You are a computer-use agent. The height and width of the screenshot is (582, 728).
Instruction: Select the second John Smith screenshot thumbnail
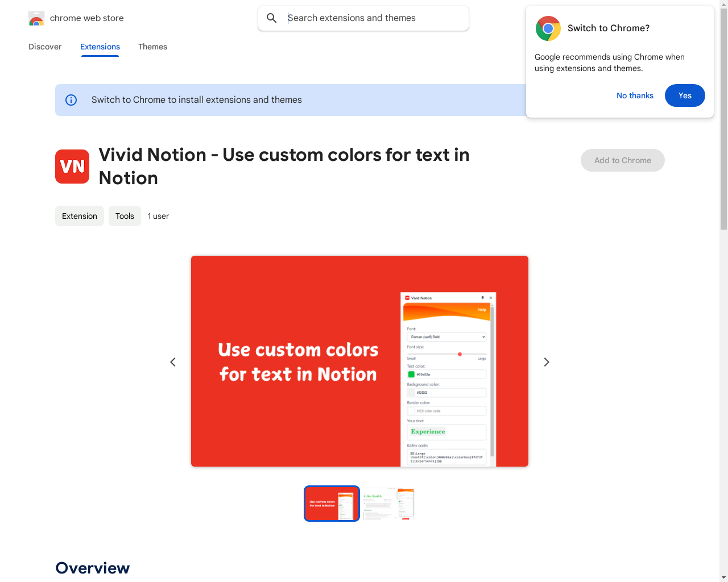click(388, 504)
